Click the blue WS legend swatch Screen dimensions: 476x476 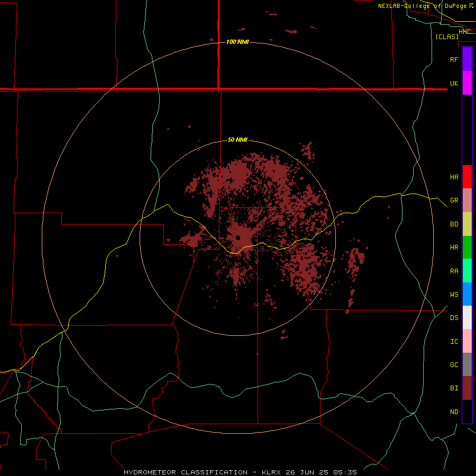pyautogui.click(x=467, y=294)
